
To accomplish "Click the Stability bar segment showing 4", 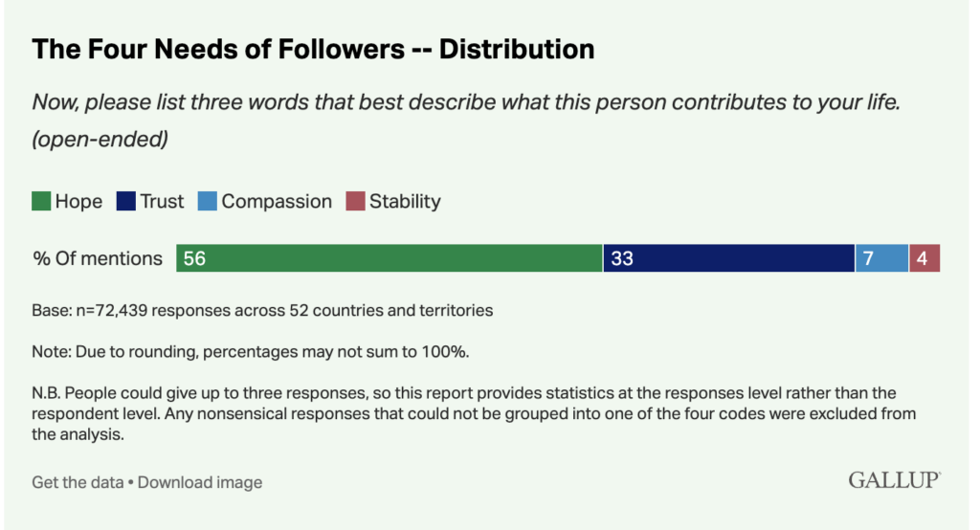I will tap(924, 258).
